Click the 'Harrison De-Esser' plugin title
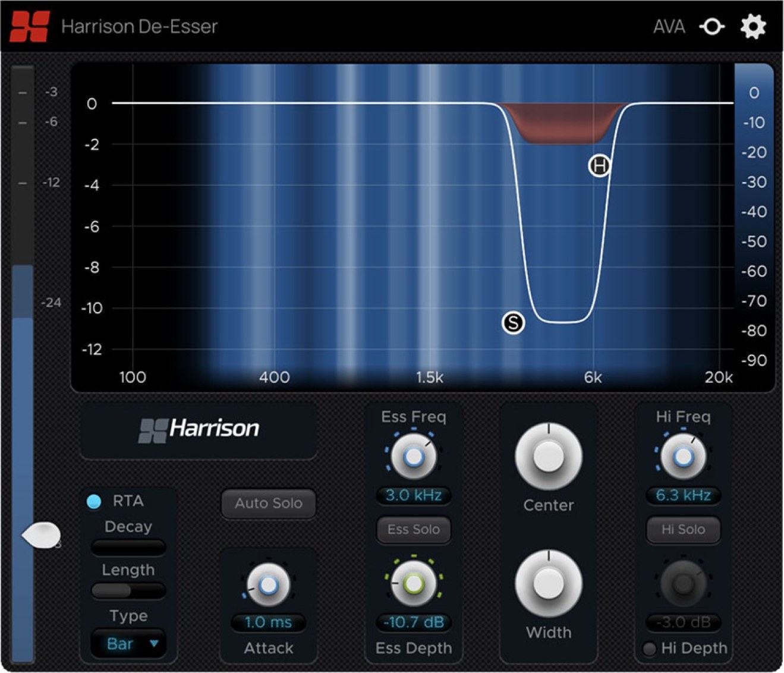Screen dimensions: 784x673 (x=140, y=27)
